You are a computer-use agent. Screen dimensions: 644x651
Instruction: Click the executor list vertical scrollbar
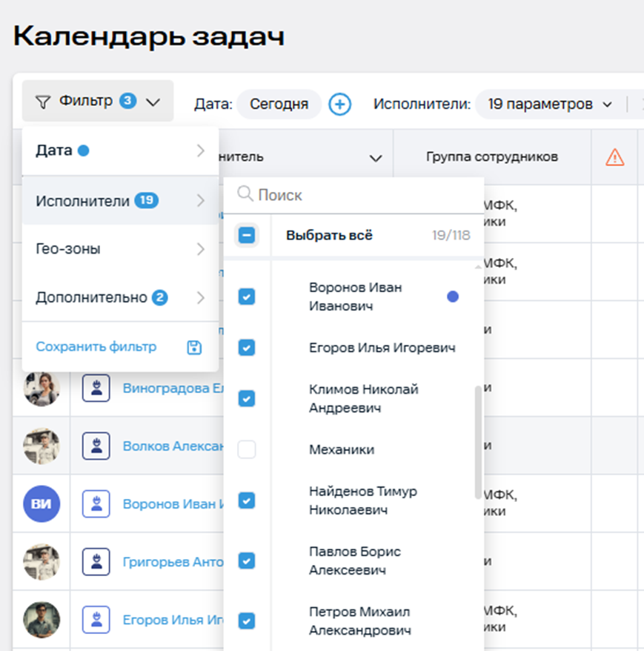pyautogui.click(x=478, y=441)
